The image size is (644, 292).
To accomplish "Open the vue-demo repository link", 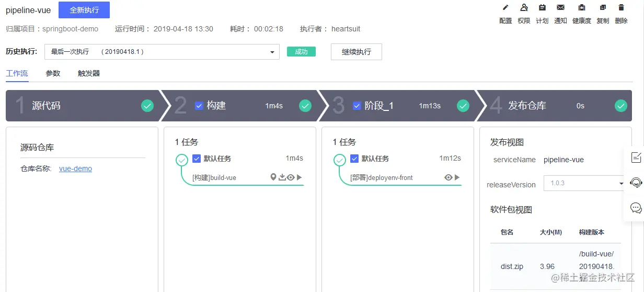I will pyautogui.click(x=76, y=169).
